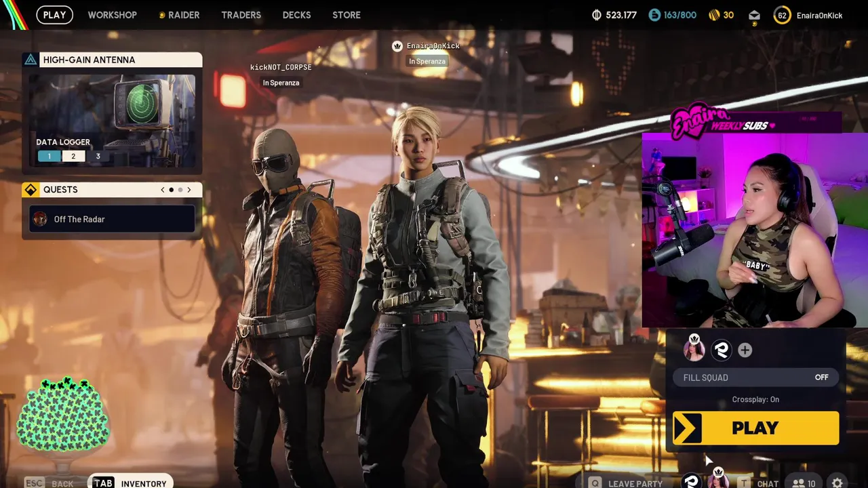Click the coin currency icon beside 523,177

point(597,15)
